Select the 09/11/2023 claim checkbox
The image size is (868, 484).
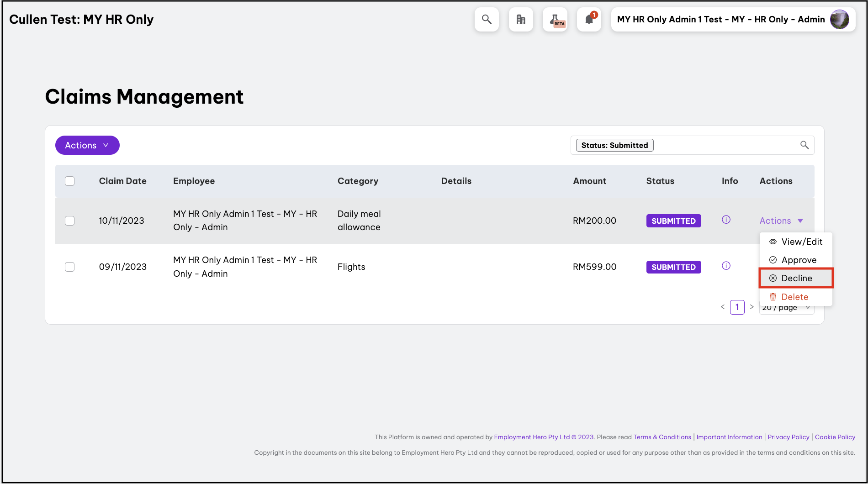click(70, 267)
